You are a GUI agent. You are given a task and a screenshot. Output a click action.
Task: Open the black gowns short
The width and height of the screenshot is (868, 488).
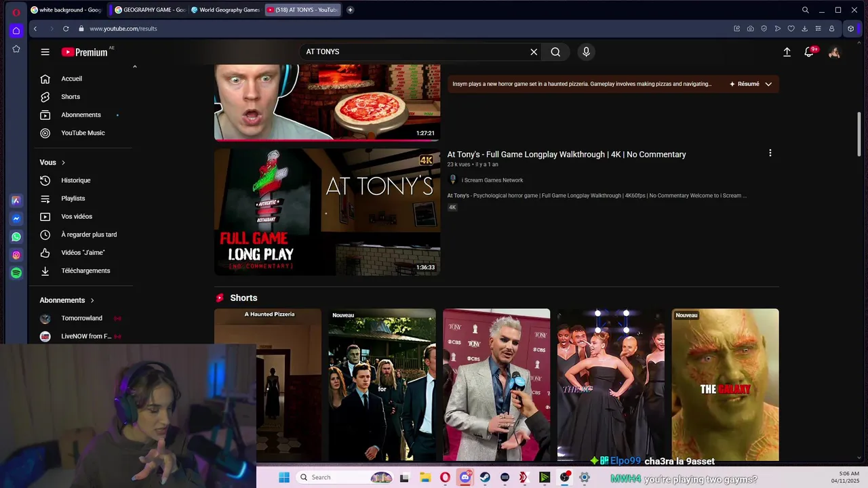click(x=611, y=385)
